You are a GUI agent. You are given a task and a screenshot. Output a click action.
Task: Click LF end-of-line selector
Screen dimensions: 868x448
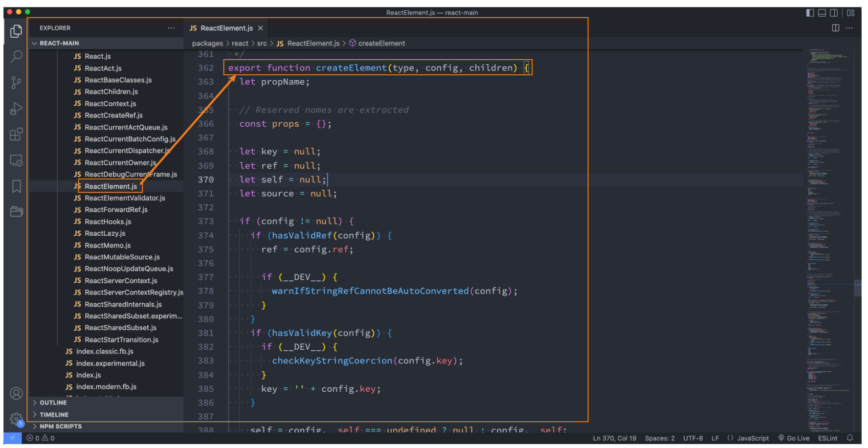coord(715,438)
